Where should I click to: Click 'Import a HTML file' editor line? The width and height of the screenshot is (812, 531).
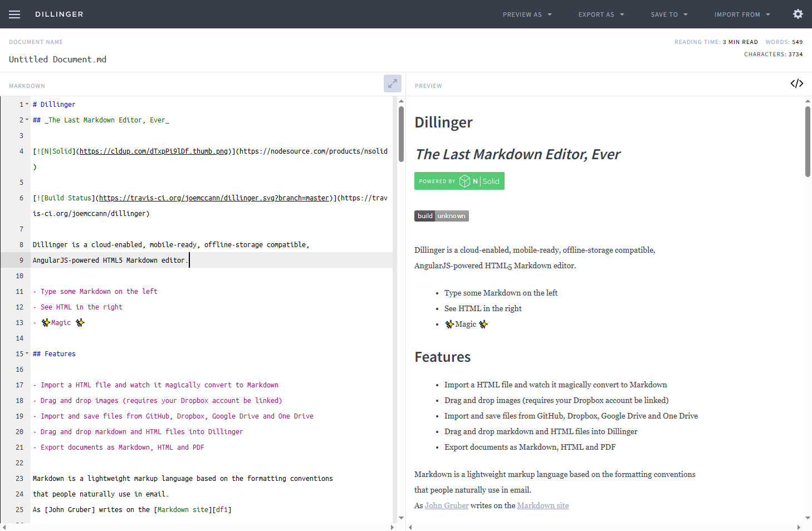pyautogui.click(x=155, y=385)
